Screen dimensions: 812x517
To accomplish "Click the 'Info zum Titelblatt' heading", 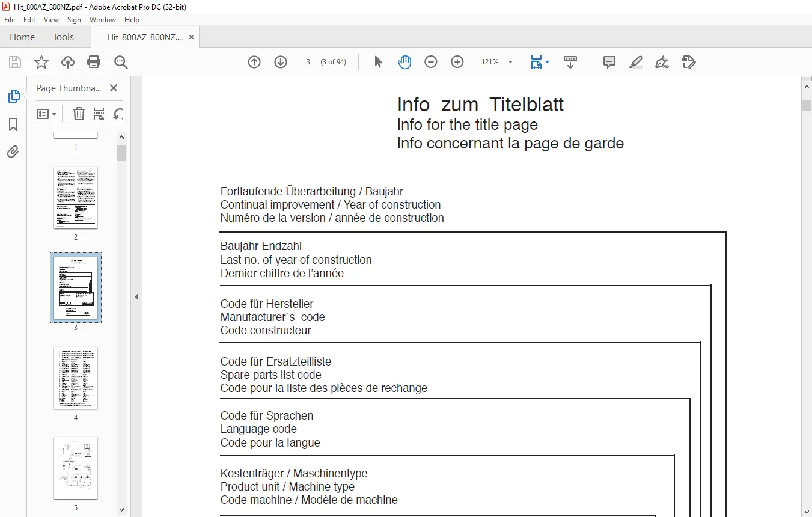I will pyautogui.click(x=480, y=105).
